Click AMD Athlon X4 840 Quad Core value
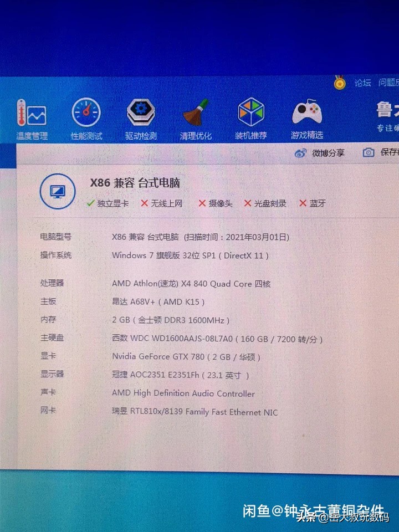This screenshot has height=532, width=399. point(191,284)
